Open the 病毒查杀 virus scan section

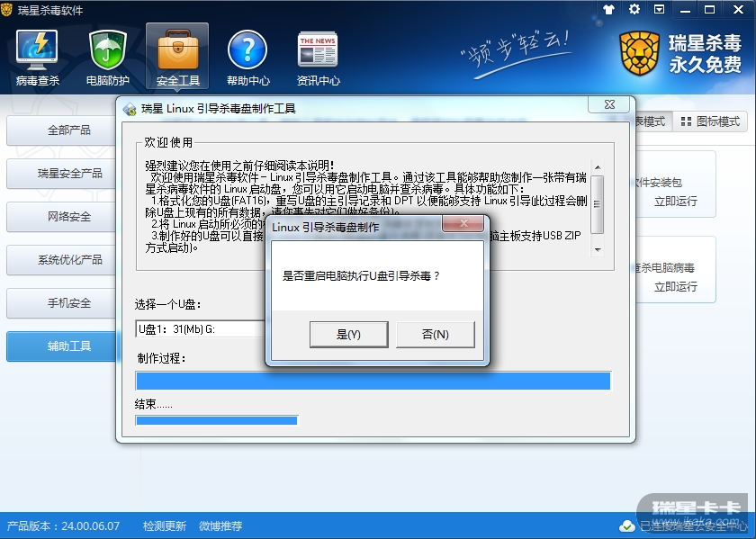[37, 58]
